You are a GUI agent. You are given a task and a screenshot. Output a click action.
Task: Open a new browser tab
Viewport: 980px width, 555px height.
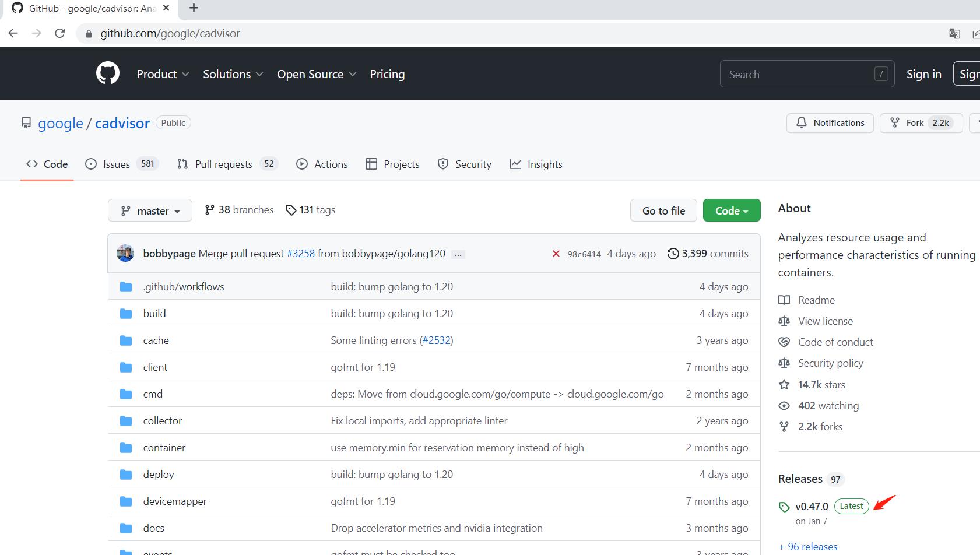click(x=194, y=8)
